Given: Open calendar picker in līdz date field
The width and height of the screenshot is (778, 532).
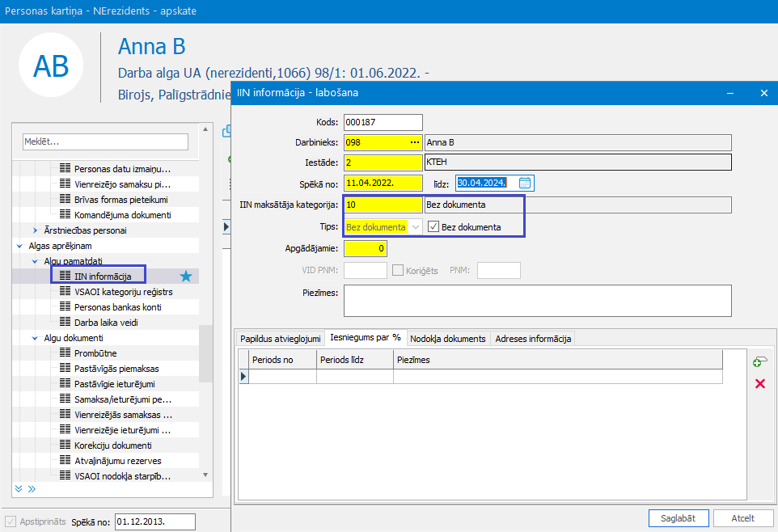Looking at the screenshot, I should click(524, 183).
